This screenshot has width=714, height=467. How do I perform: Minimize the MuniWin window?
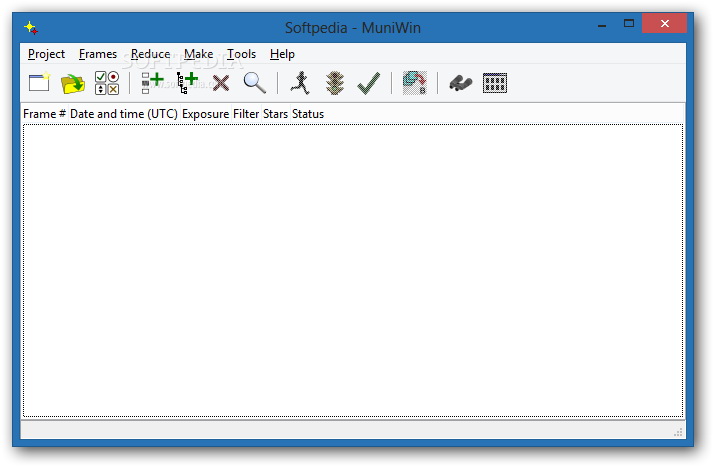[602, 24]
